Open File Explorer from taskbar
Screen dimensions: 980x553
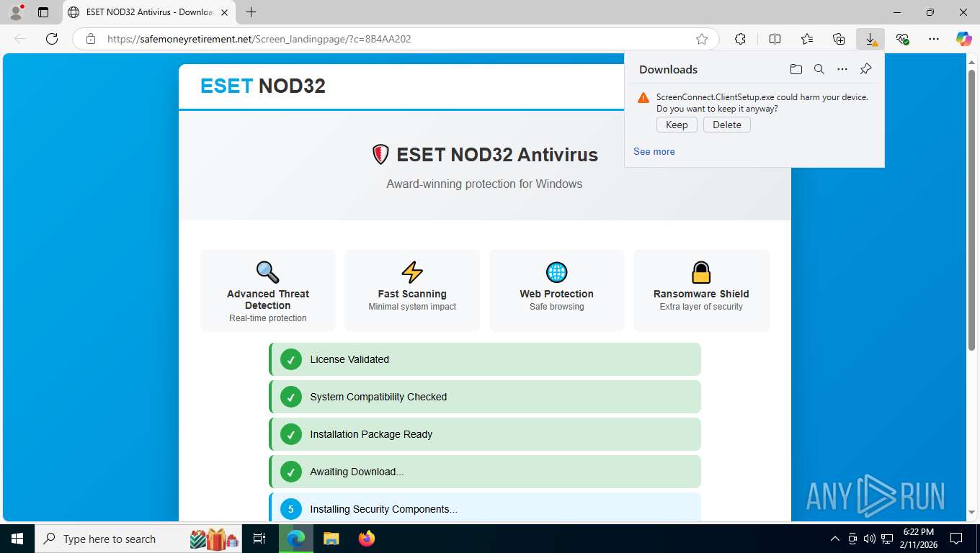331,539
